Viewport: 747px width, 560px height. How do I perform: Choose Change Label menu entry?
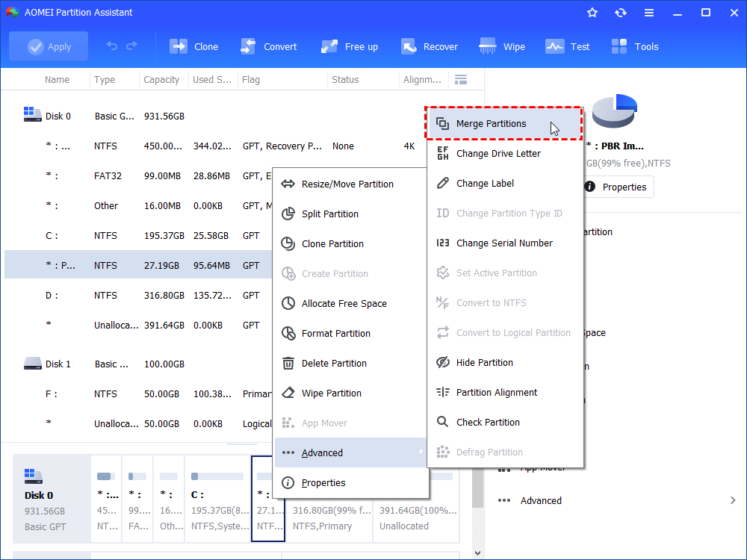[x=505, y=184]
